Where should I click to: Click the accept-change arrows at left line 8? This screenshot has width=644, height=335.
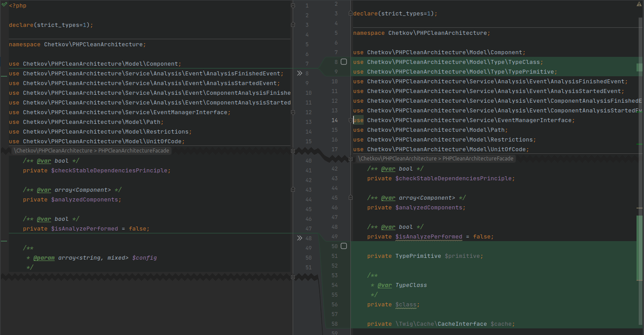pyautogui.click(x=299, y=73)
